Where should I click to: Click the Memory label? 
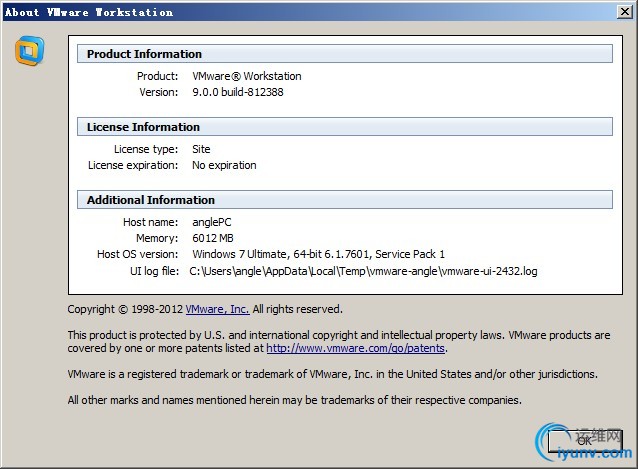[157, 238]
